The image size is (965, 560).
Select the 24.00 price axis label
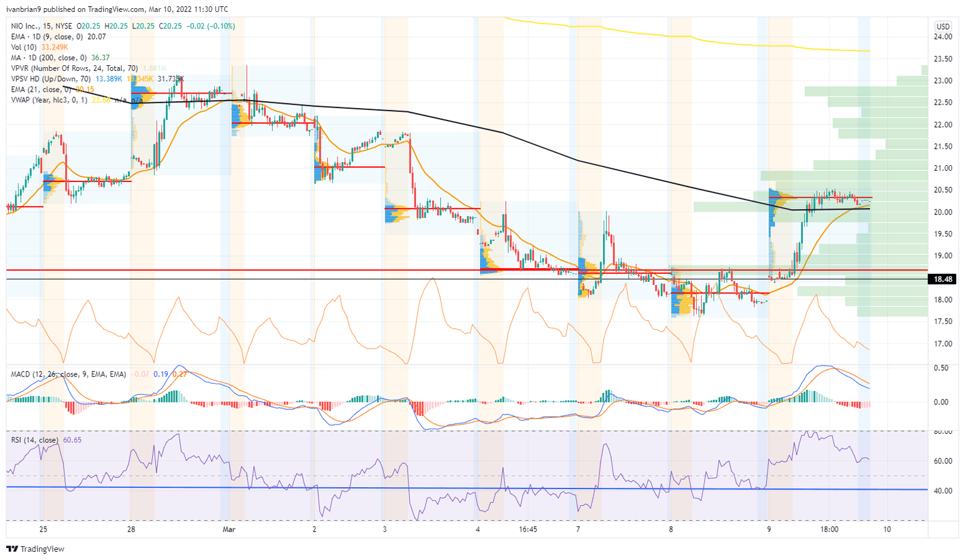942,37
